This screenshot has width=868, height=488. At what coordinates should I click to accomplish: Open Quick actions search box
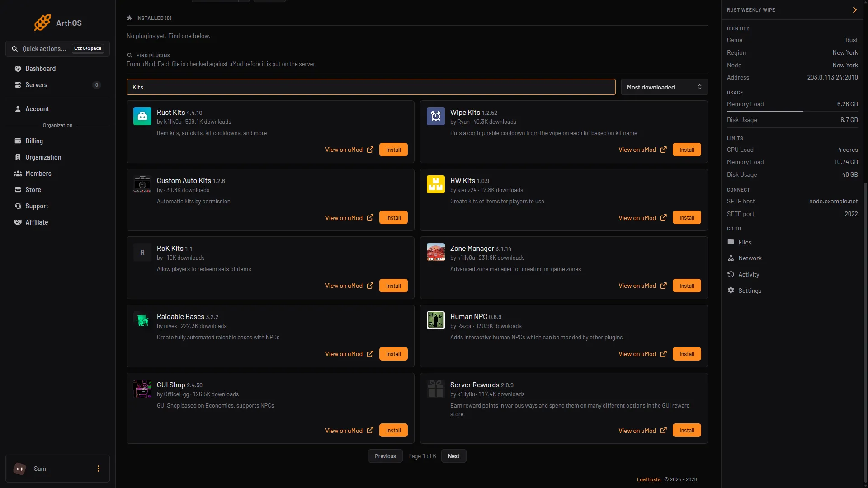tap(57, 49)
